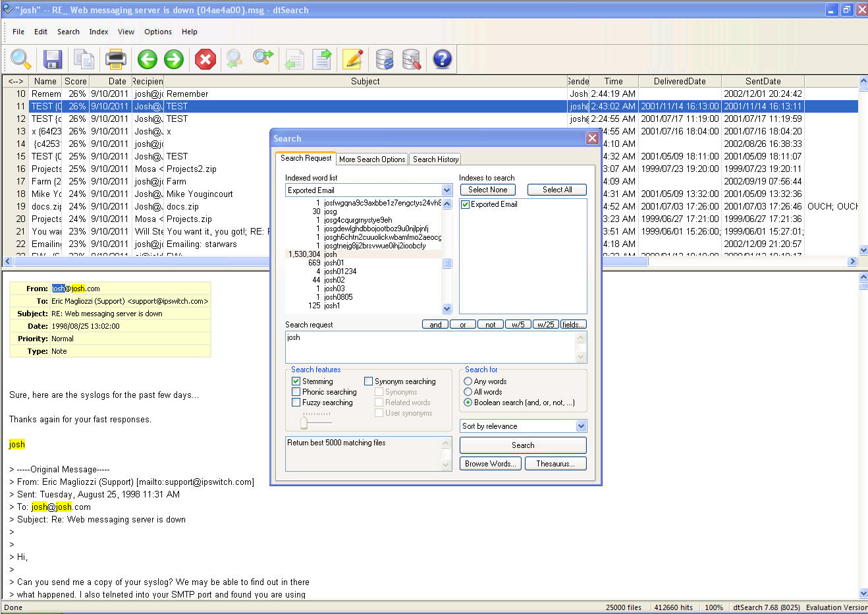
Task: Click the printer icon in toolbar
Action: point(116,59)
